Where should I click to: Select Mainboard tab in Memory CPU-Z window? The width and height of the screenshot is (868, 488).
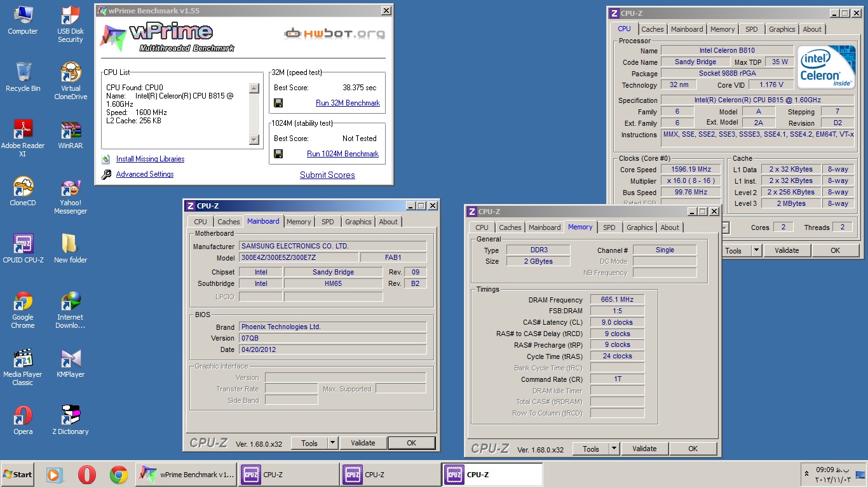[x=545, y=227]
